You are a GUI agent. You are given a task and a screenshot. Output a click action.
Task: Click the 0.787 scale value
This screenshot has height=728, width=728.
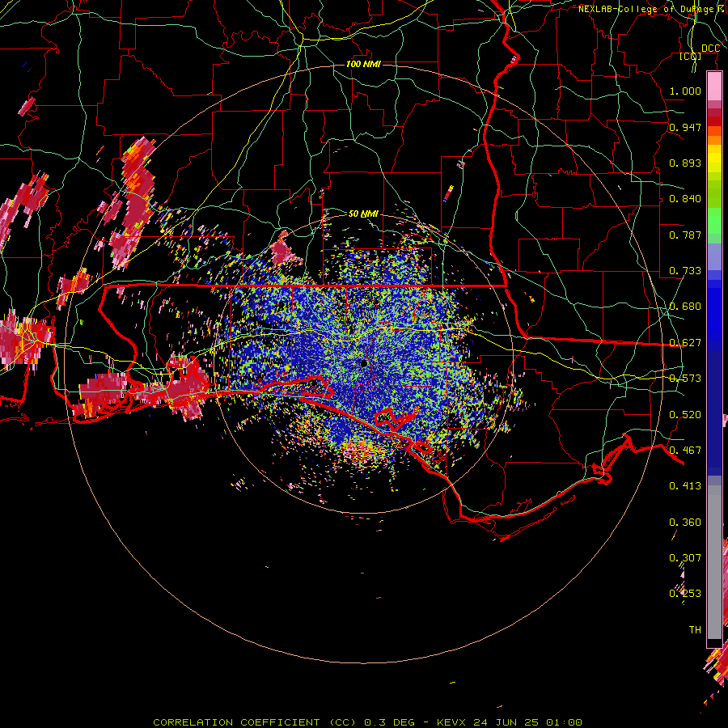tap(685, 235)
